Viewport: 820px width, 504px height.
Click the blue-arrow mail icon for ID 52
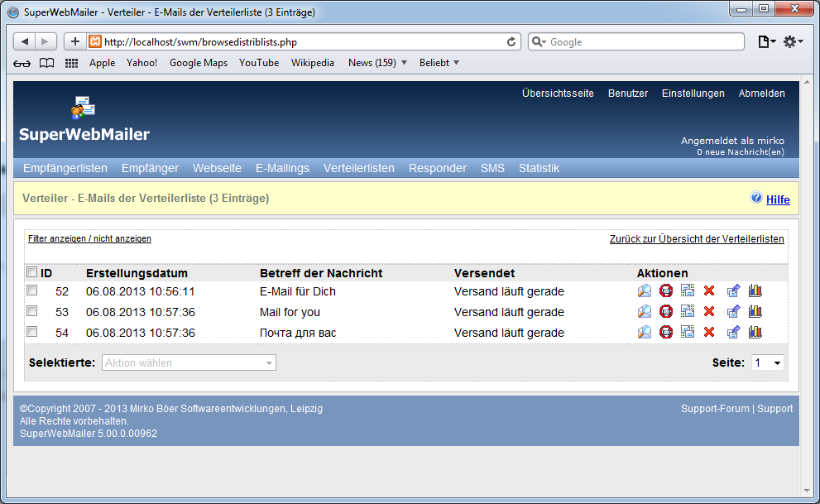734,290
